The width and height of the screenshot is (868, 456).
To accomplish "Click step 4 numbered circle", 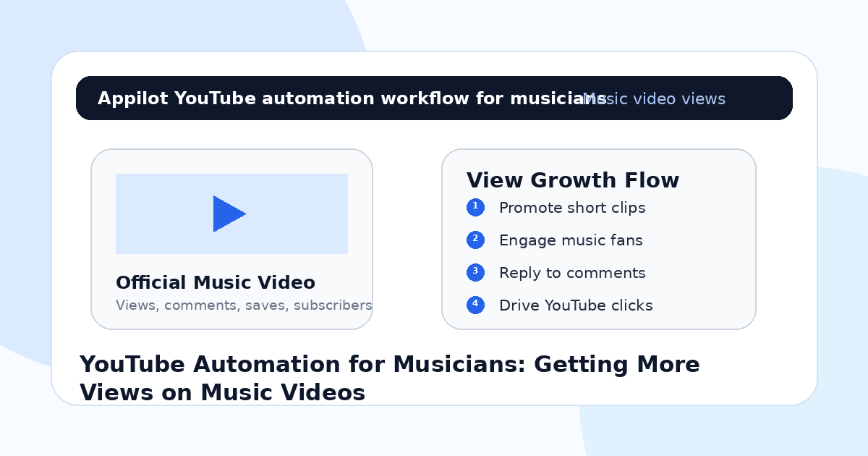I will pyautogui.click(x=475, y=305).
